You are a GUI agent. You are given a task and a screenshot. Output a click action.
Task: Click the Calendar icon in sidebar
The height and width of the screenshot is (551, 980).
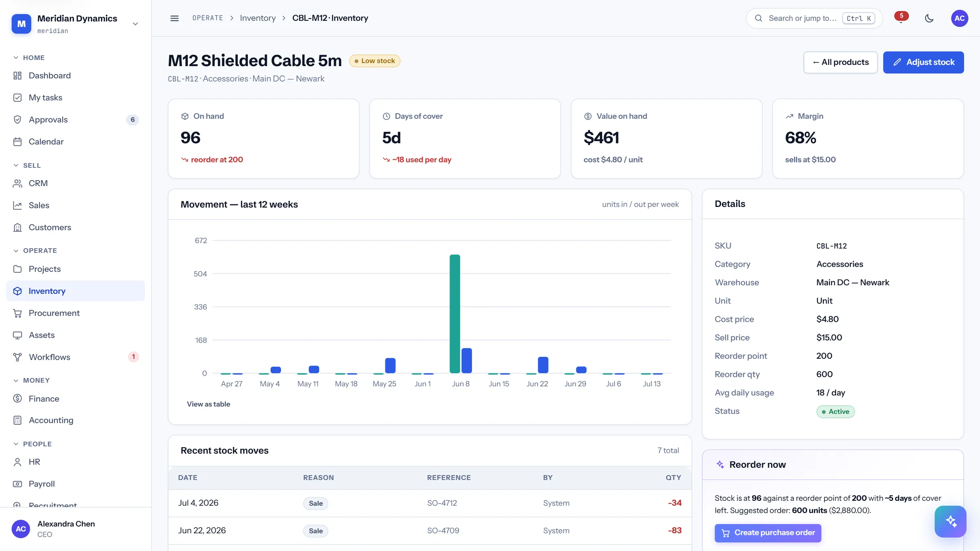pyautogui.click(x=17, y=142)
